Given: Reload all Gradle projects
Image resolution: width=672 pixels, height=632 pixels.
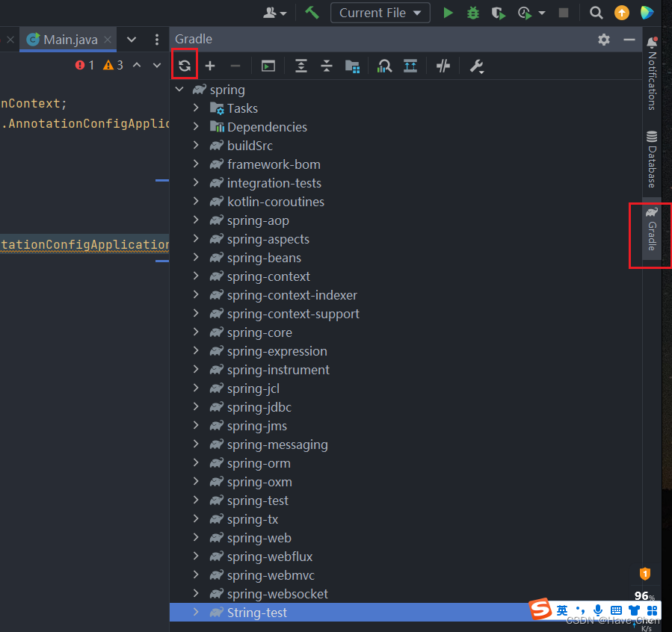Looking at the screenshot, I should [x=185, y=66].
